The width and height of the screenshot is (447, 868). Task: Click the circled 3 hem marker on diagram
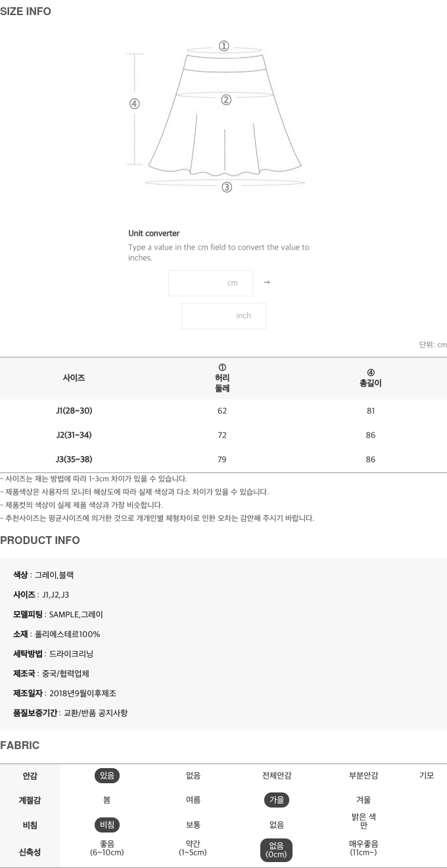pyautogui.click(x=227, y=187)
